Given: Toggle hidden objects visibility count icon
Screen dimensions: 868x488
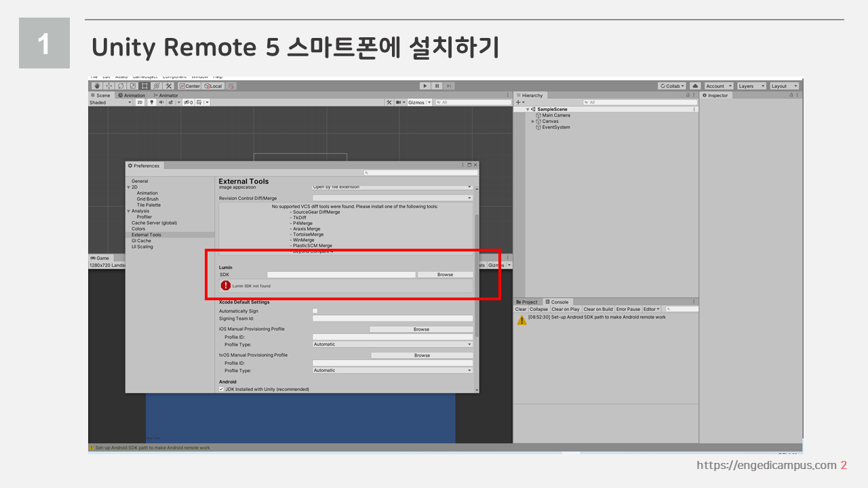Looking at the screenshot, I should pos(188,102).
